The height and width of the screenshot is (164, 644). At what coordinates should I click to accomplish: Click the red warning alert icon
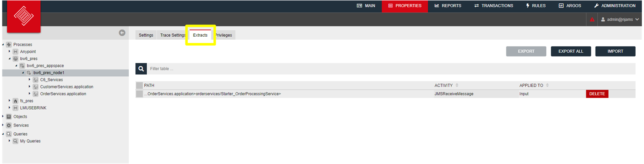[x=592, y=19]
